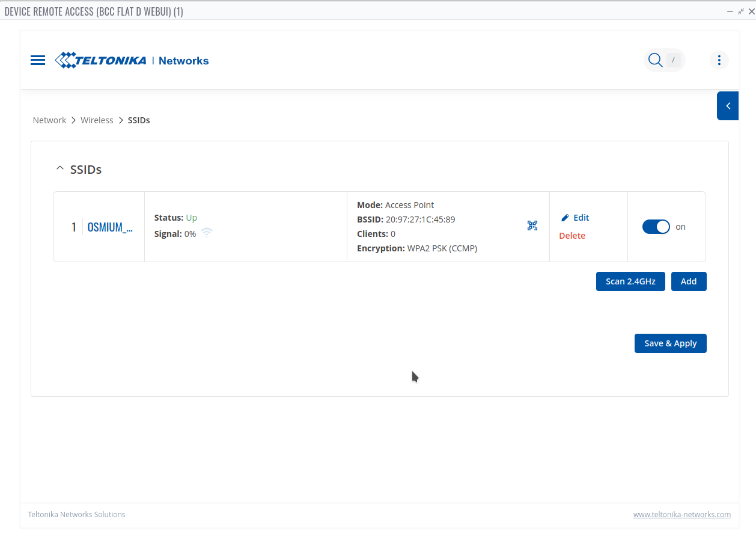Open the three-dot options menu
This screenshot has height=543, width=756.
[719, 60]
